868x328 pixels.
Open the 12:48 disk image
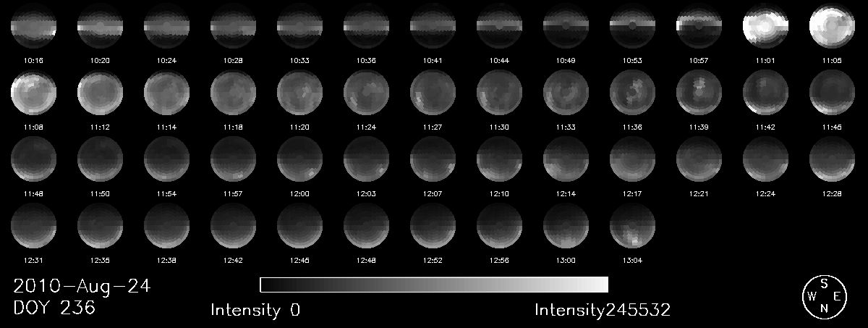367,227
